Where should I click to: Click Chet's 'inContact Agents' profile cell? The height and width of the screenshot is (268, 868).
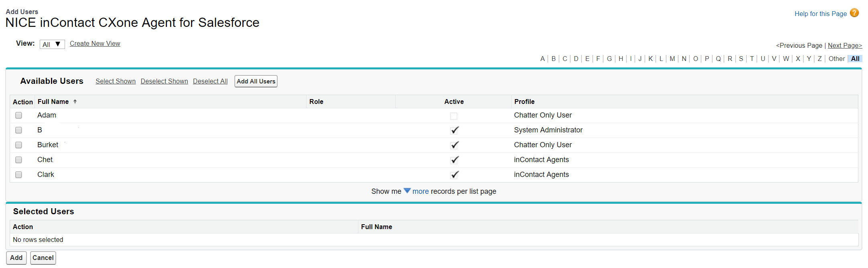point(541,160)
